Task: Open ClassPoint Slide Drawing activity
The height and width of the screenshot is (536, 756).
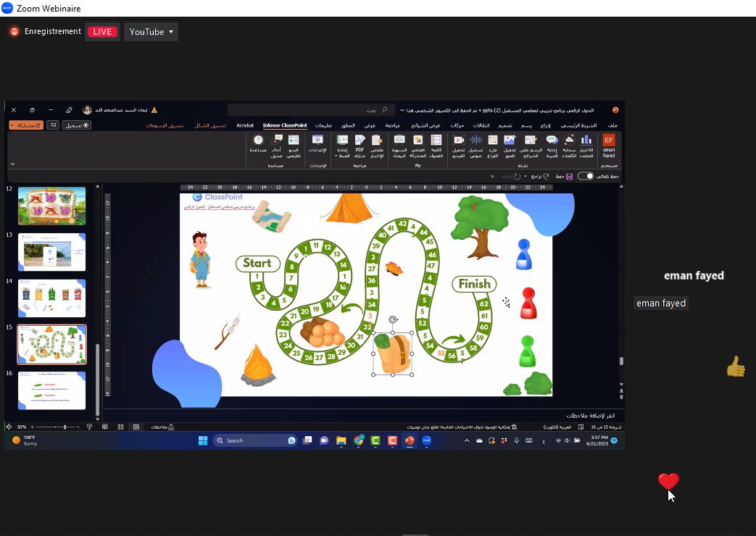Action: [531, 146]
